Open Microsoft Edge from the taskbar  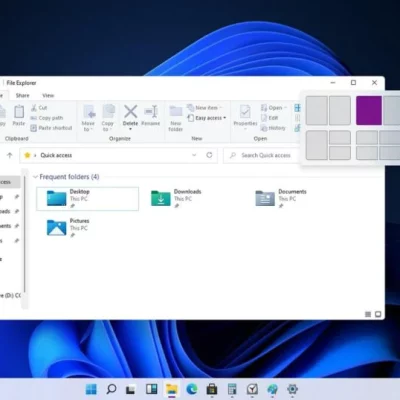click(x=192, y=389)
